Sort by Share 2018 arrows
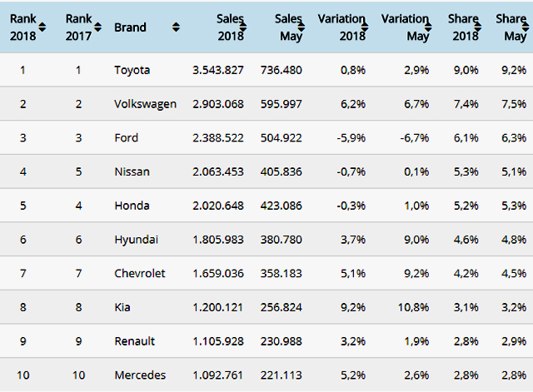 click(484, 27)
